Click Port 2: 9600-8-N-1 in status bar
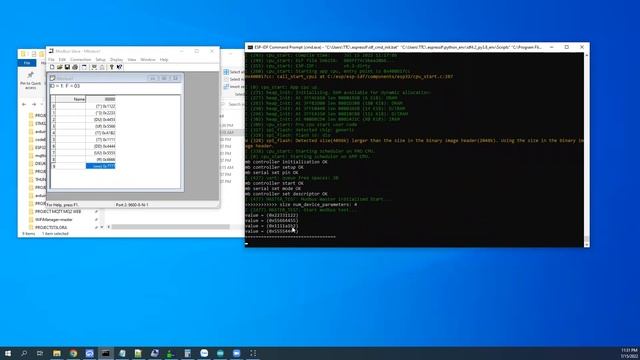The height and width of the screenshot is (360, 640). coord(132,204)
